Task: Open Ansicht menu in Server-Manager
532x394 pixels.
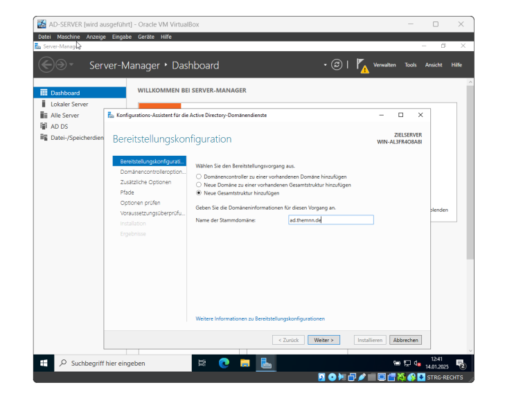Action: pos(434,65)
